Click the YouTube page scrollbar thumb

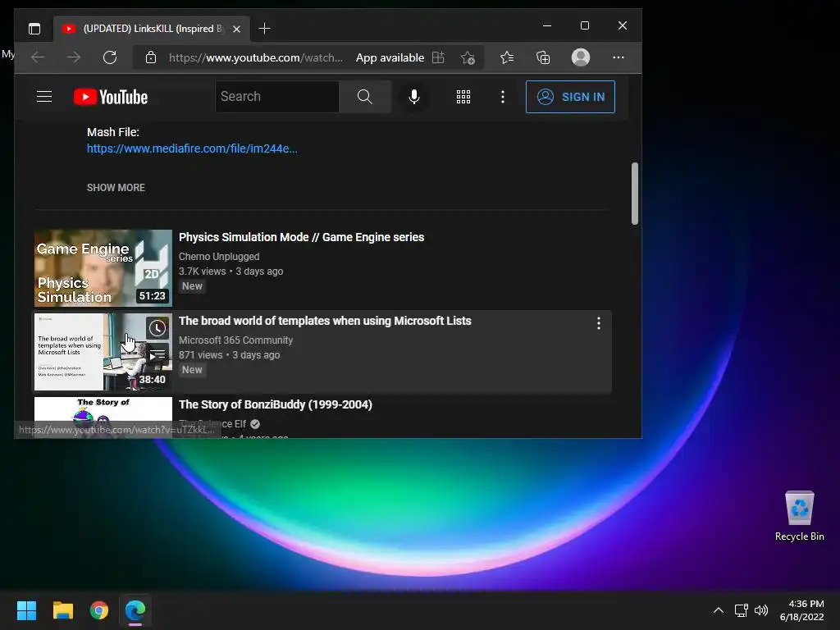[x=635, y=194]
